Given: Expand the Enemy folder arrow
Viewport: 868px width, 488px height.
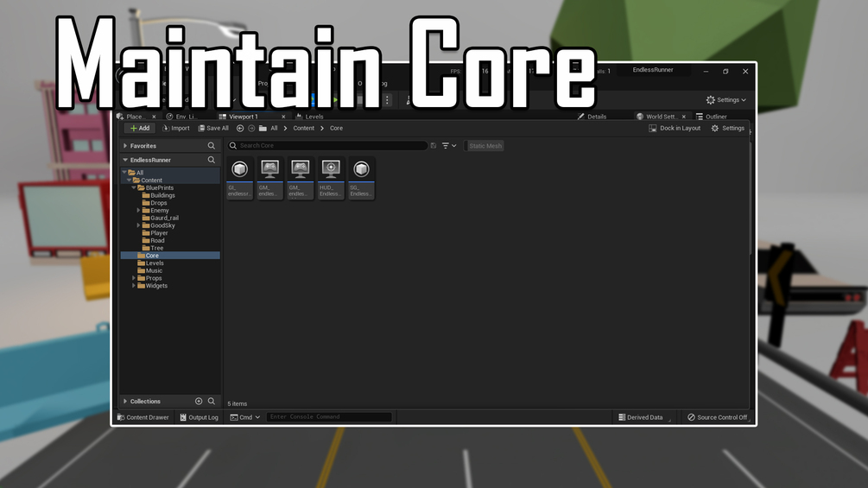Looking at the screenshot, I should pos(138,210).
